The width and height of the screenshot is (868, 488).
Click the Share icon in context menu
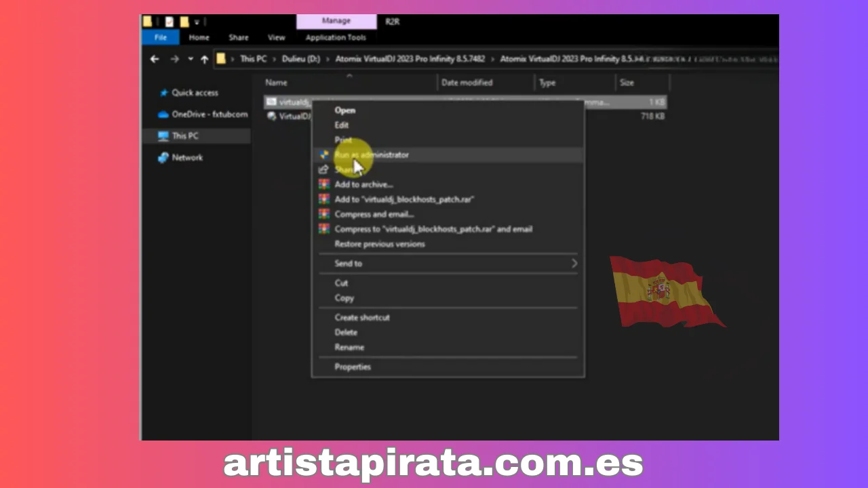[x=323, y=169]
